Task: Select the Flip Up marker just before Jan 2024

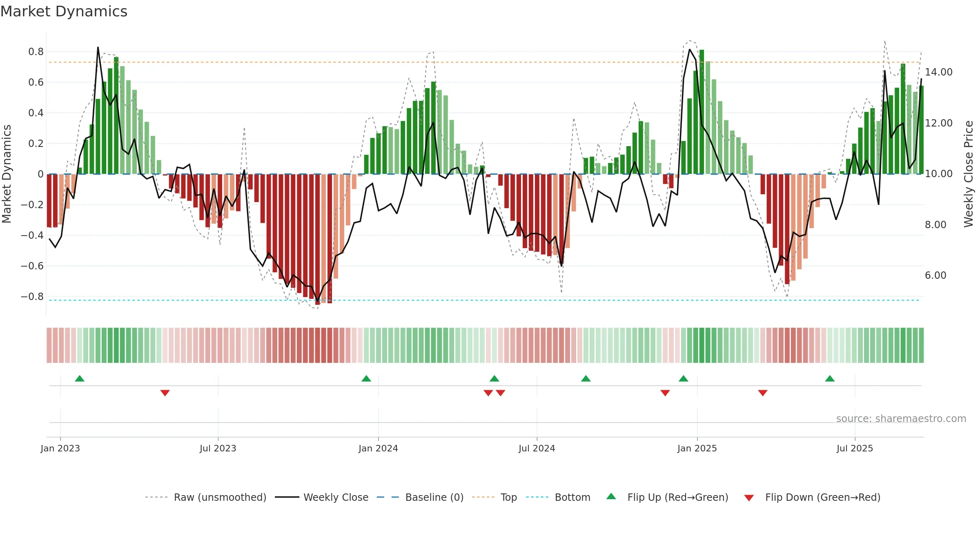Action: click(x=366, y=378)
